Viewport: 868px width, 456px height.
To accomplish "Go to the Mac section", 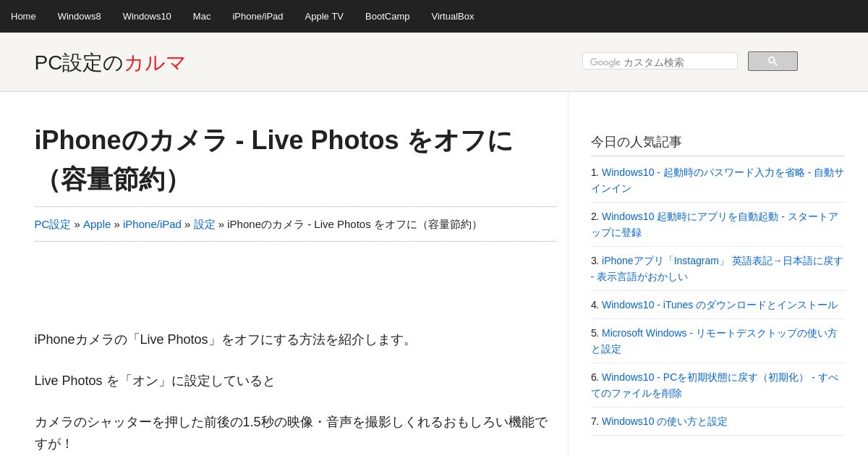I will point(202,16).
